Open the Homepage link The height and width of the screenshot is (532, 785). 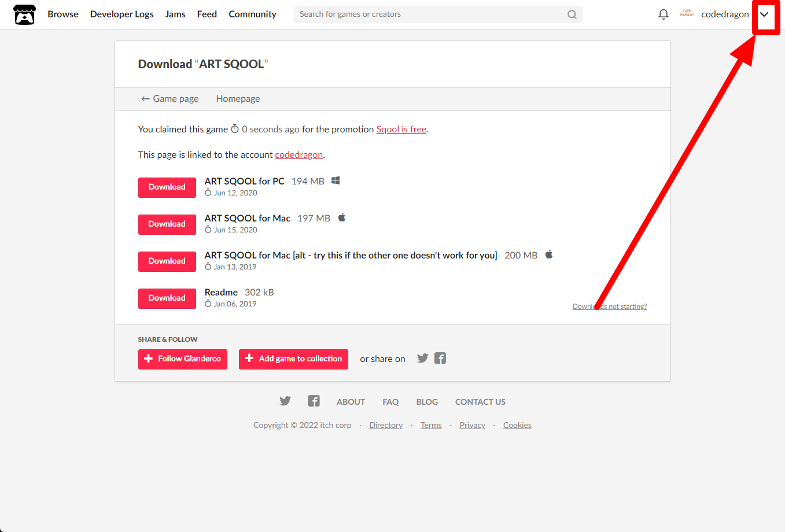pos(238,99)
